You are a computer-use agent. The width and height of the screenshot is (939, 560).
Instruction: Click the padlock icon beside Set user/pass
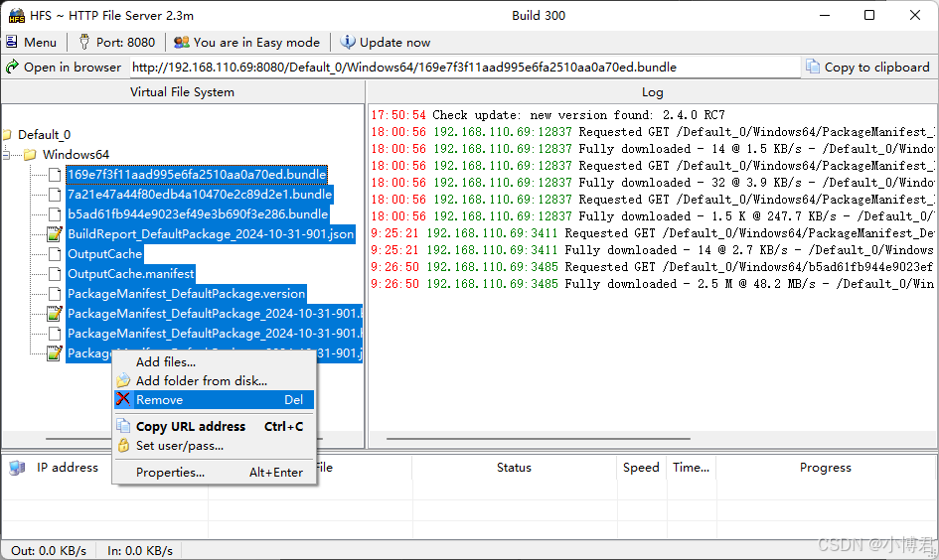123,445
